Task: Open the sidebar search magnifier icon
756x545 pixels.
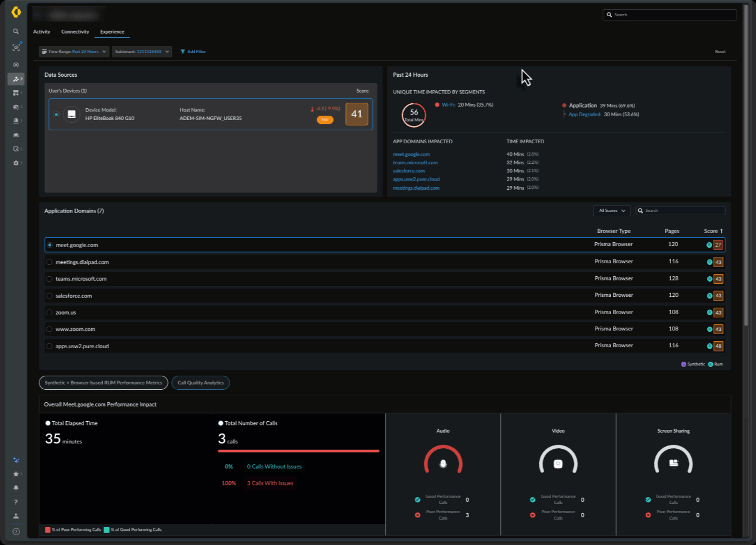Action: coord(16,31)
